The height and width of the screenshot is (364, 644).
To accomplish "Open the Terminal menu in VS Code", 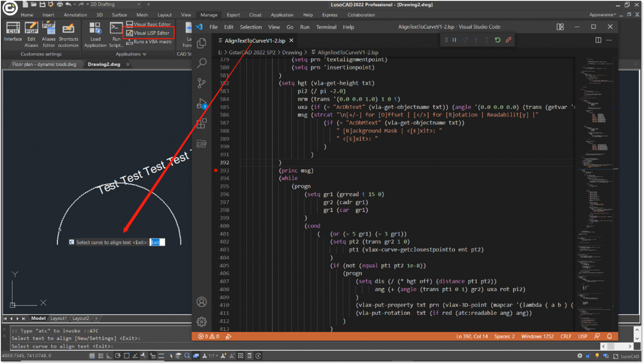I will pyautogui.click(x=326, y=27).
